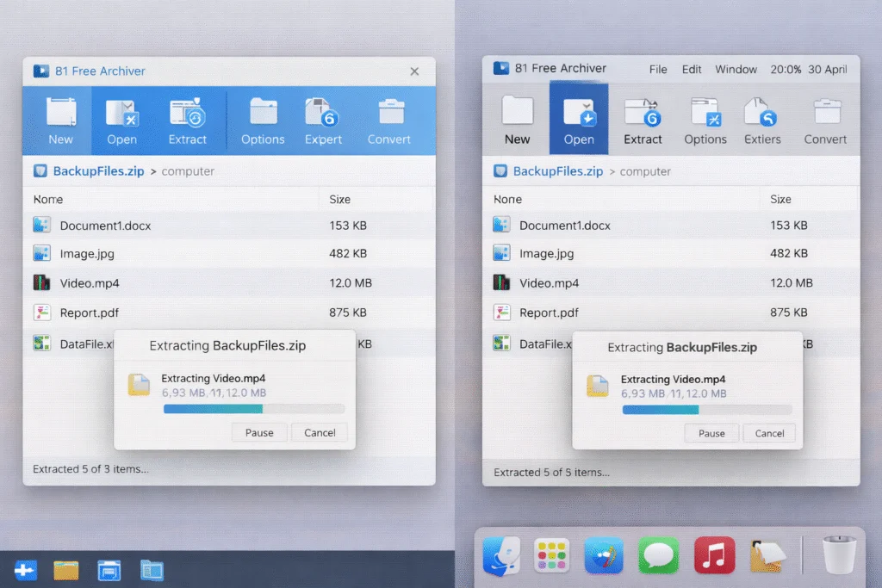Image resolution: width=882 pixels, height=588 pixels.
Task: Open the File menu
Action: (x=657, y=69)
